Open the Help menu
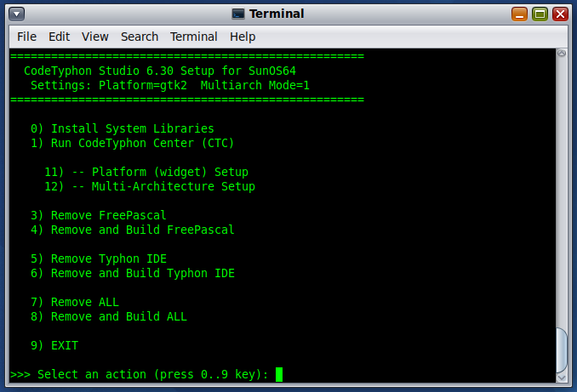577x392 pixels. pyautogui.click(x=243, y=37)
